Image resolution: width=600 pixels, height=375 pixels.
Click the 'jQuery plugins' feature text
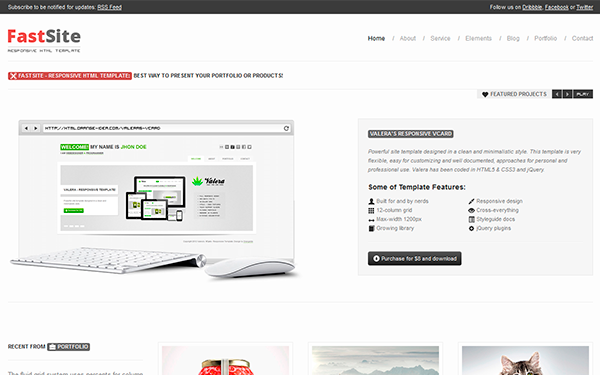click(494, 228)
